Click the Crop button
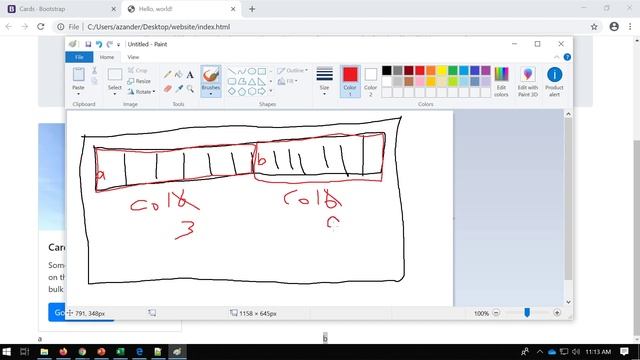Screen dimensions: 640x360 [138, 71]
